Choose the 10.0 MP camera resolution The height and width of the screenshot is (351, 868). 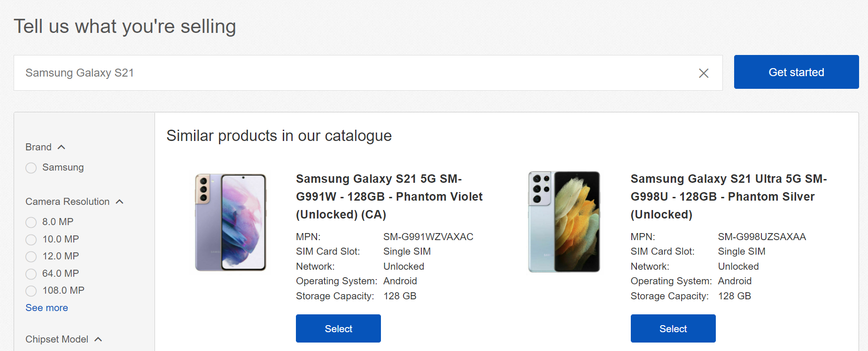31,240
